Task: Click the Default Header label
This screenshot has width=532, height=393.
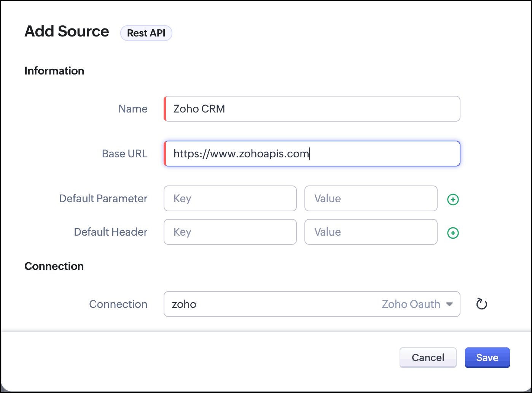Action: [x=110, y=232]
